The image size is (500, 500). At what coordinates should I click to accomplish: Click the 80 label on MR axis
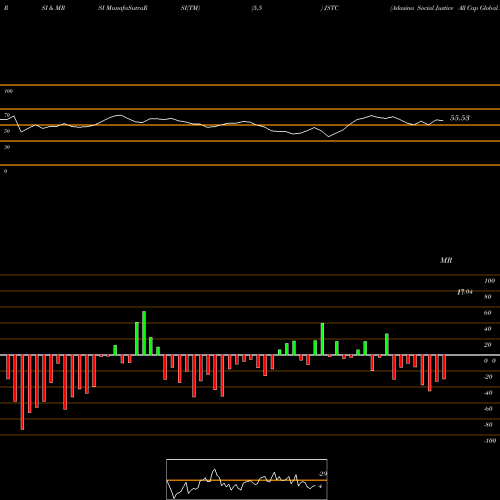(x=488, y=297)
